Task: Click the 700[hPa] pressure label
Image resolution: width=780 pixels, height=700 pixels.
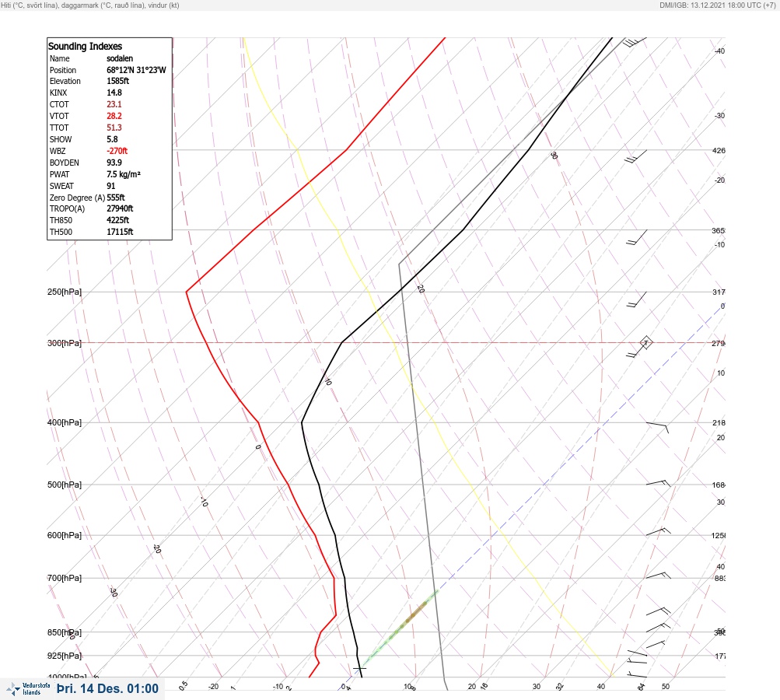Action: pyautogui.click(x=65, y=578)
